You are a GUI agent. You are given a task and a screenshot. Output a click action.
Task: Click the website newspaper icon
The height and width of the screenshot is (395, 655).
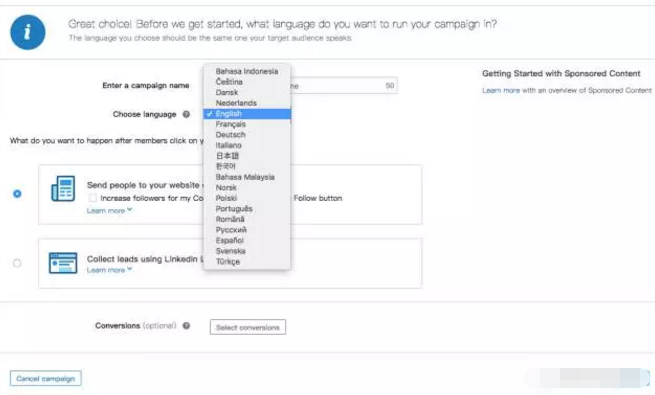63,189
